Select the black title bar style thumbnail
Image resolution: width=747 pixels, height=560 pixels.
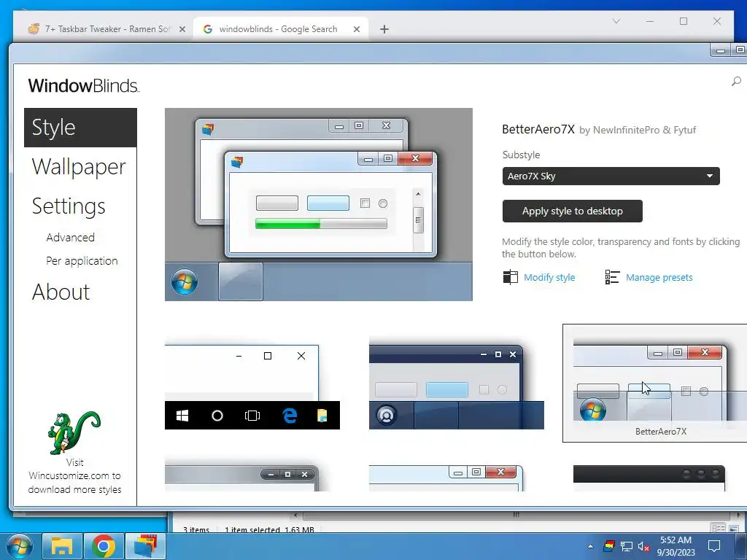tap(649, 478)
